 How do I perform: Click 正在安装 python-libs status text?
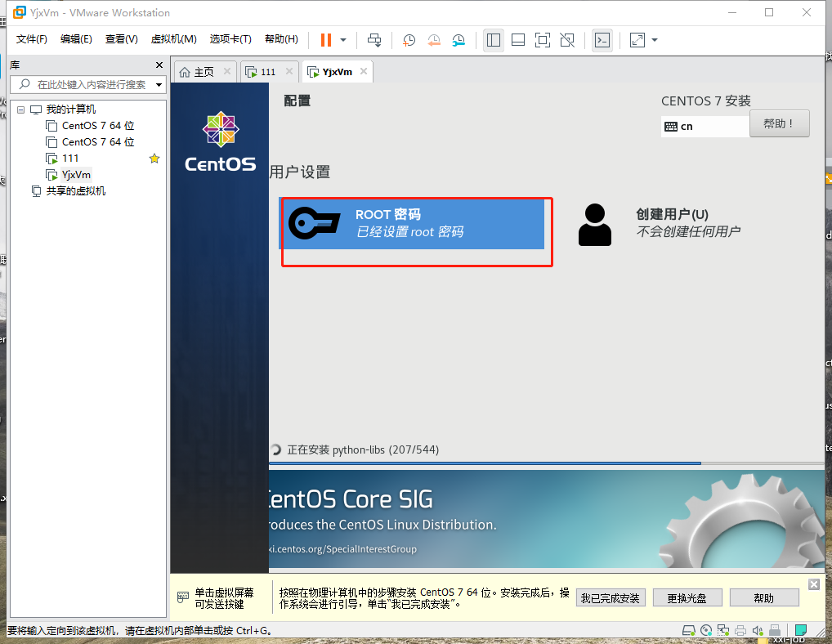(363, 449)
